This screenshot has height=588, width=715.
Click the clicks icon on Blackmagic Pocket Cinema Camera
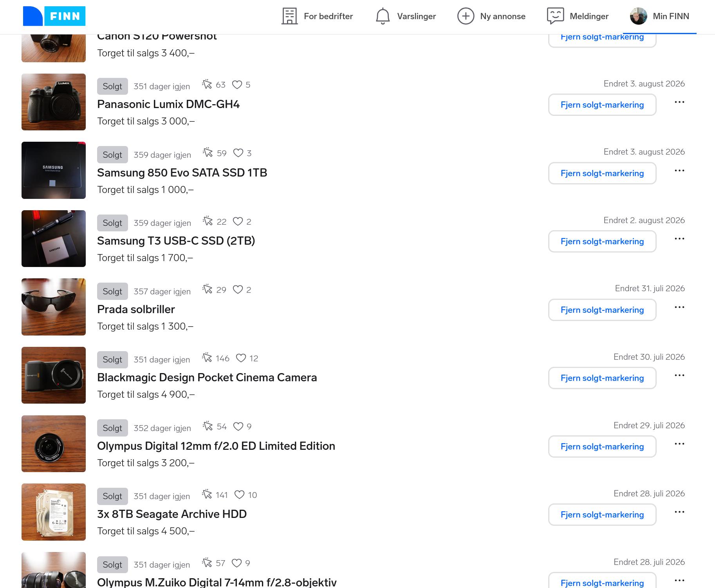[x=207, y=358]
